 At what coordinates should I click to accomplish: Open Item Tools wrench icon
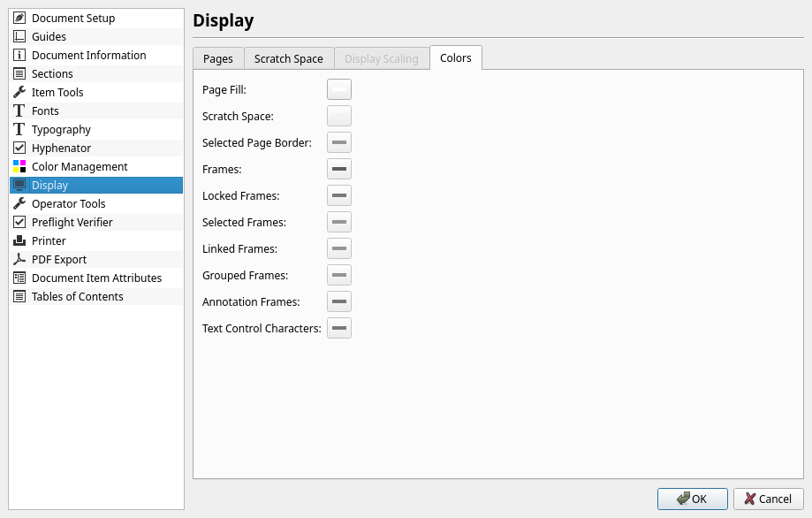coord(19,92)
